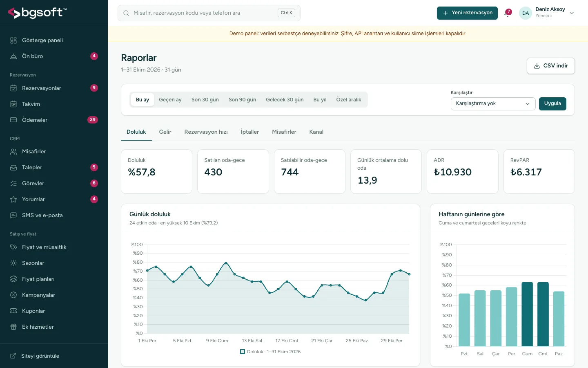This screenshot has height=368, width=588.
Task: Go to the İptaller tab
Action: (x=250, y=132)
